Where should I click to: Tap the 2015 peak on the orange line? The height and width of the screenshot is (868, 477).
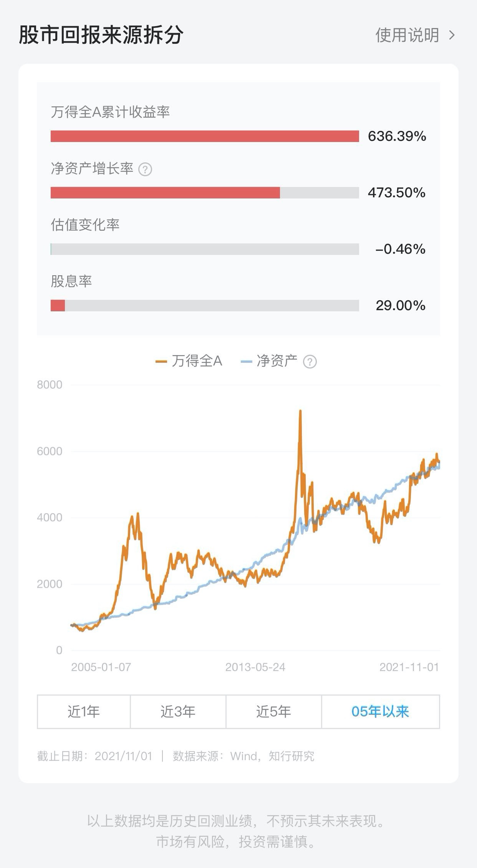[300, 412]
